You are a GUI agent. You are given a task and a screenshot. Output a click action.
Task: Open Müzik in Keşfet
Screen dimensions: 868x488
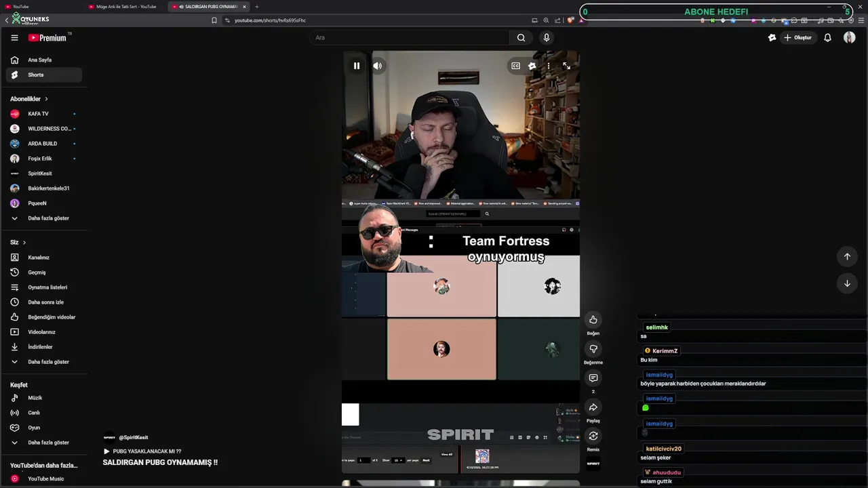point(44,398)
